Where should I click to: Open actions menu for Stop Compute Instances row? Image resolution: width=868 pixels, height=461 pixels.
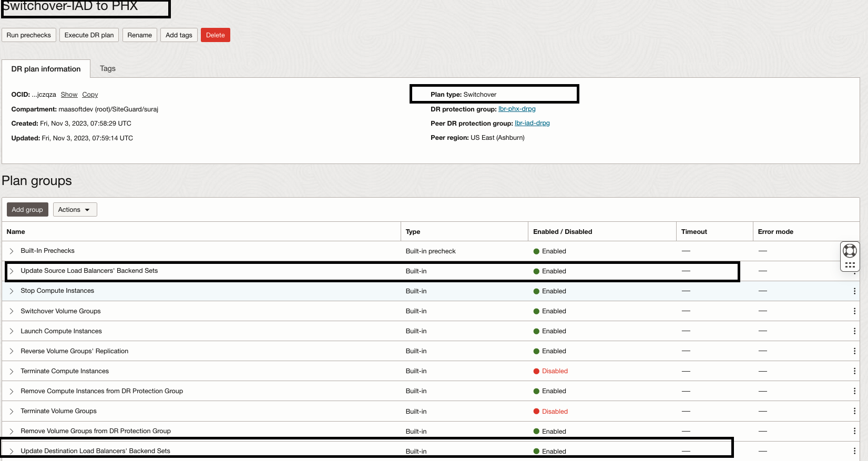click(x=854, y=291)
